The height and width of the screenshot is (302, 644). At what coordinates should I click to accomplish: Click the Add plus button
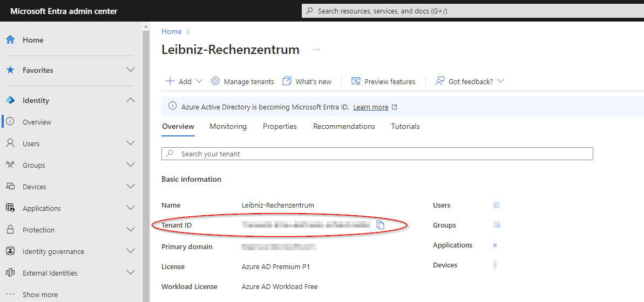pos(170,81)
